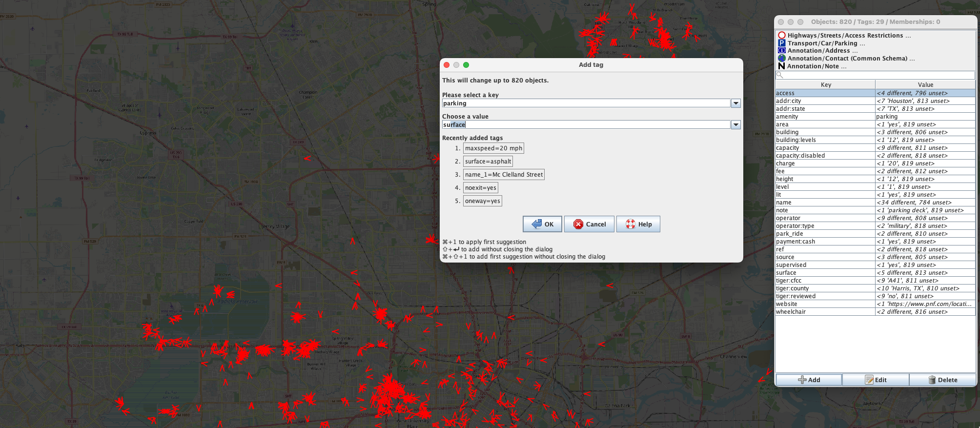Select the 'tiger:county' key row
This screenshot has width=980, height=428.
825,288
